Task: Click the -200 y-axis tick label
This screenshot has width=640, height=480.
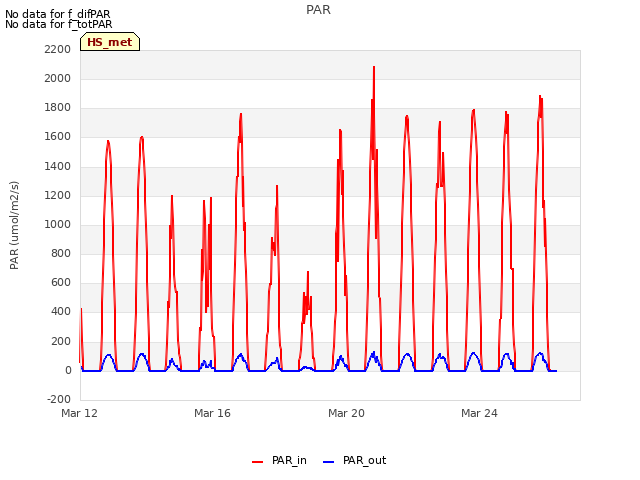Action: coord(59,399)
